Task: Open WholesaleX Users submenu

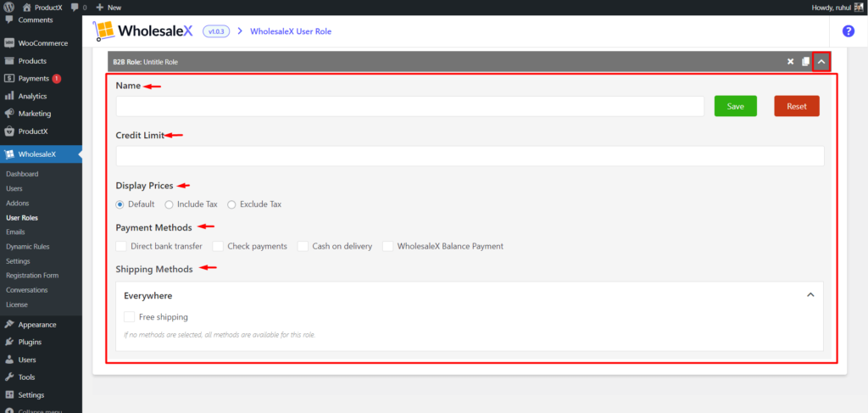Action: point(14,189)
